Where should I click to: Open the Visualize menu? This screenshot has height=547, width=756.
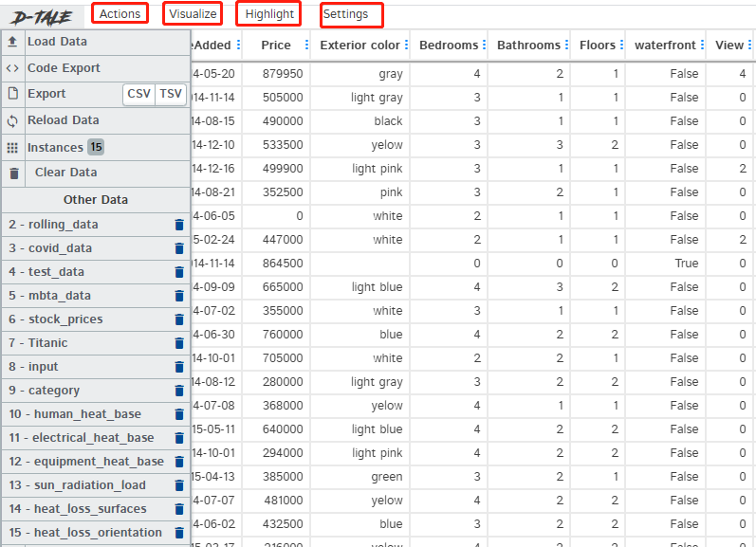tap(193, 14)
